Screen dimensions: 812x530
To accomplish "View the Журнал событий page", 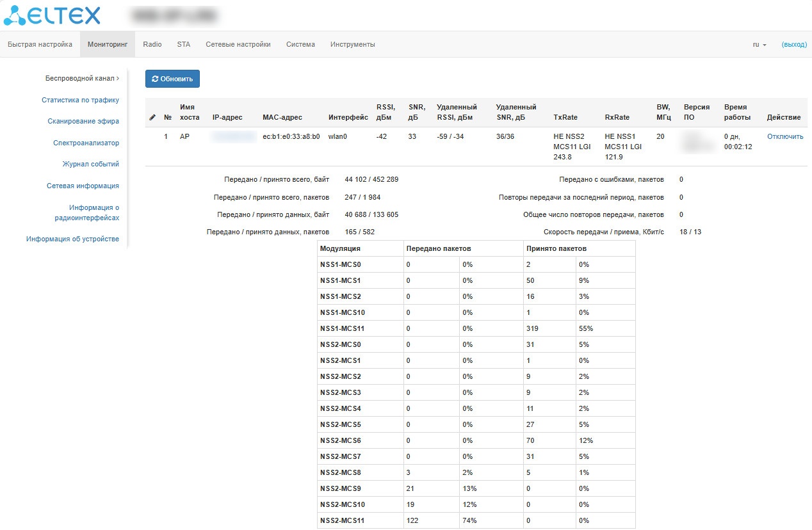I will coord(90,164).
